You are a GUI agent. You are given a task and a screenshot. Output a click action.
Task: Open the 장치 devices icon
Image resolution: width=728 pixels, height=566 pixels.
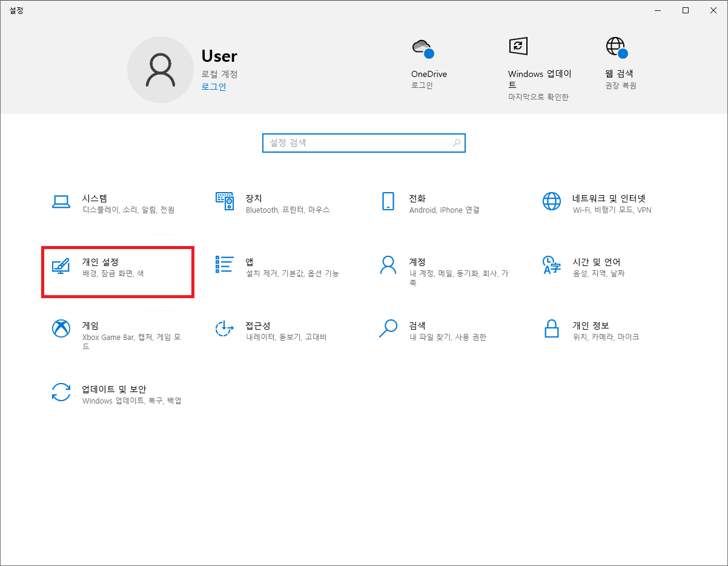click(x=225, y=201)
